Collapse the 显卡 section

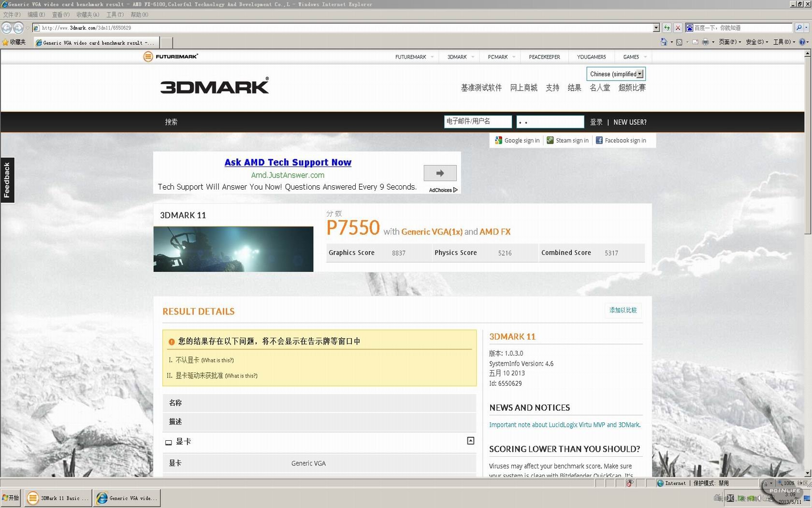(470, 441)
